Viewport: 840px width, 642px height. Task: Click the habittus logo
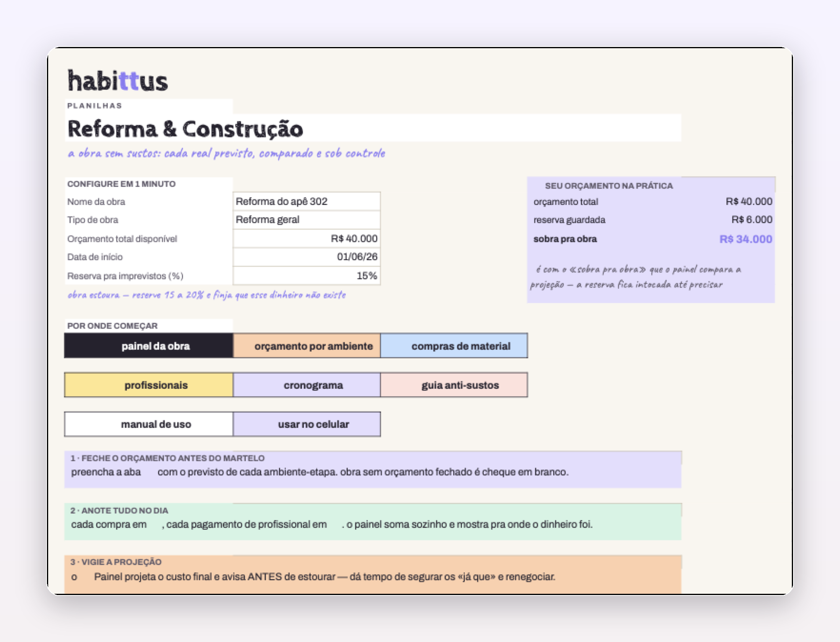tap(118, 81)
